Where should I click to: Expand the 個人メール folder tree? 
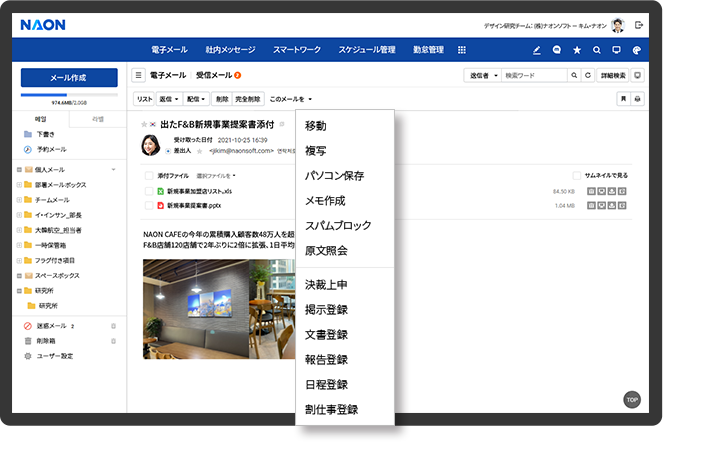click(x=18, y=170)
